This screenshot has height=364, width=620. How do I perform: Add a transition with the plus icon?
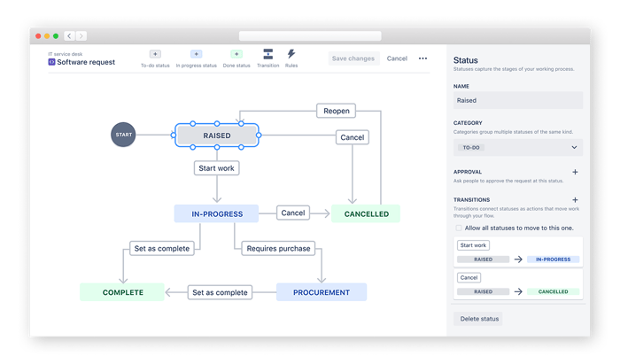(x=575, y=200)
